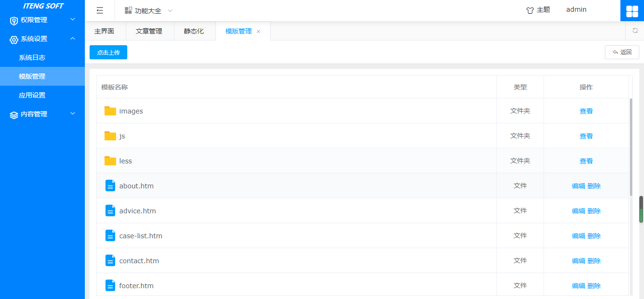
Task: Click the blue grid icon in top-right corner
Action: (x=632, y=9)
